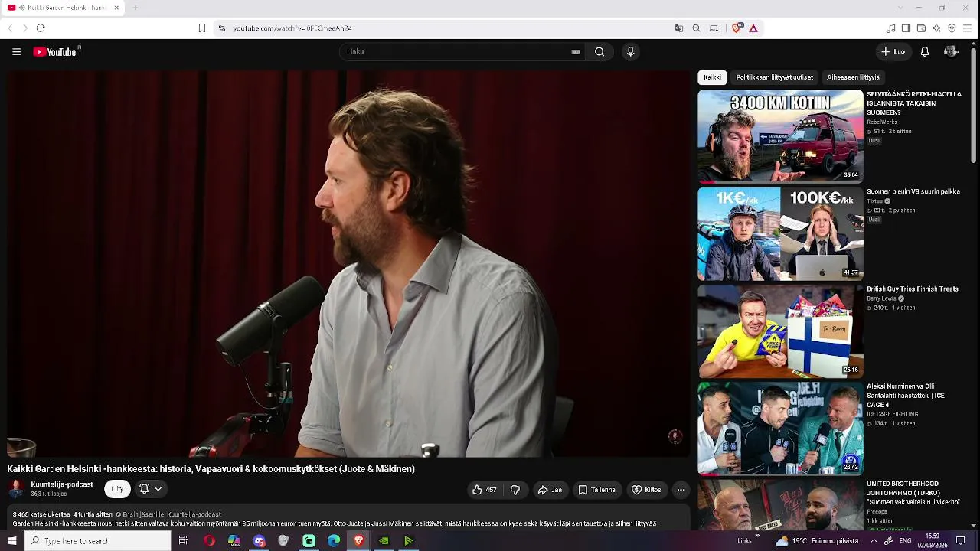
Task: Open the Brave Wallet icon
Action: click(x=921, y=28)
